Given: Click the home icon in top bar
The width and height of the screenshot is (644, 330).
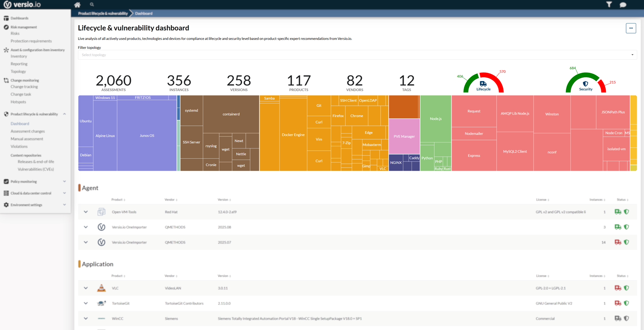Looking at the screenshot, I should pos(77,5).
